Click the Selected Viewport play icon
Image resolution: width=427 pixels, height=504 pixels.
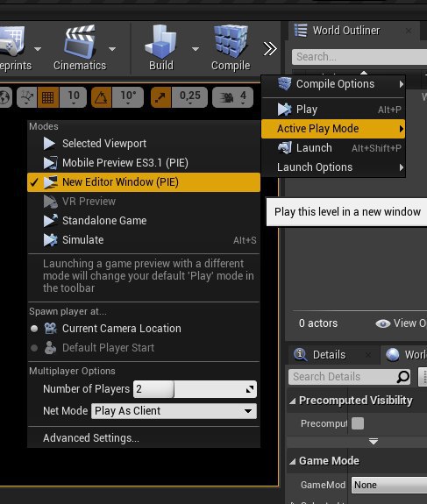49,144
